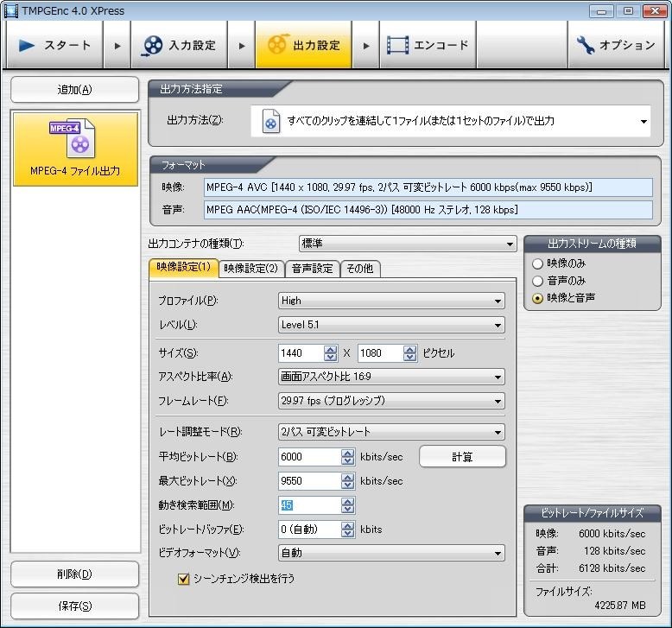Screen dimensions: 672x628
Task: Open the レベル dropdown showing Level 5.1
Action: pos(391,325)
